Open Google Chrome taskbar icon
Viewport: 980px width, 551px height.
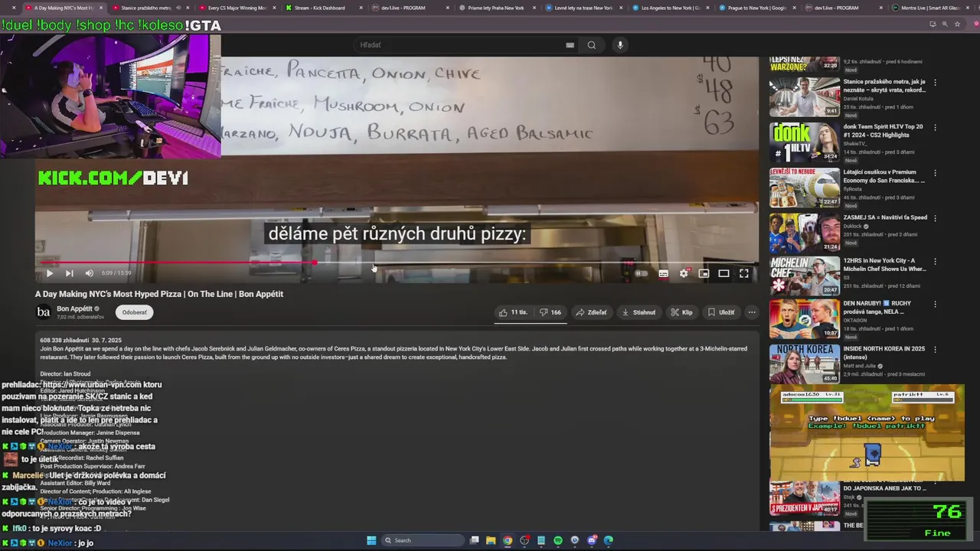click(508, 540)
